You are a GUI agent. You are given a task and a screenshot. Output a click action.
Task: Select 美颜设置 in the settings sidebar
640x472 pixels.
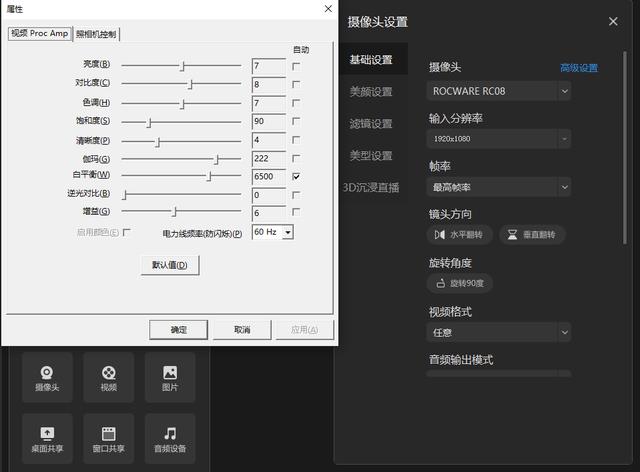pos(369,92)
